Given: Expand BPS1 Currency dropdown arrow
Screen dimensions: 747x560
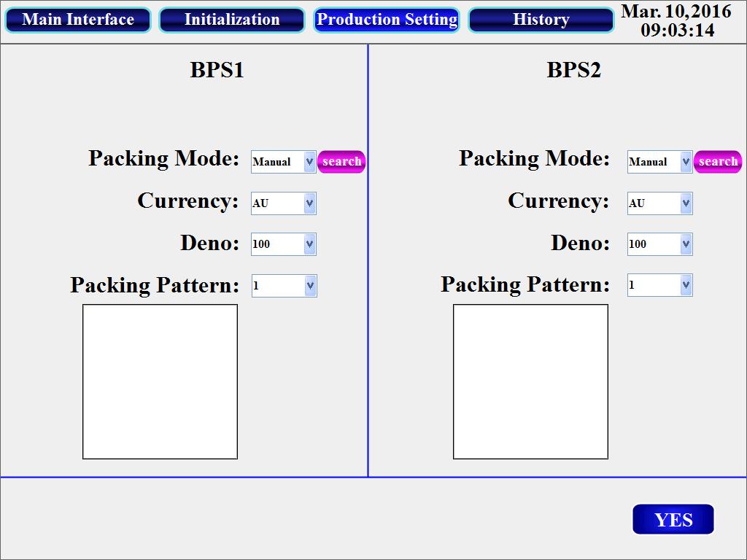Looking at the screenshot, I should click(x=309, y=203).
